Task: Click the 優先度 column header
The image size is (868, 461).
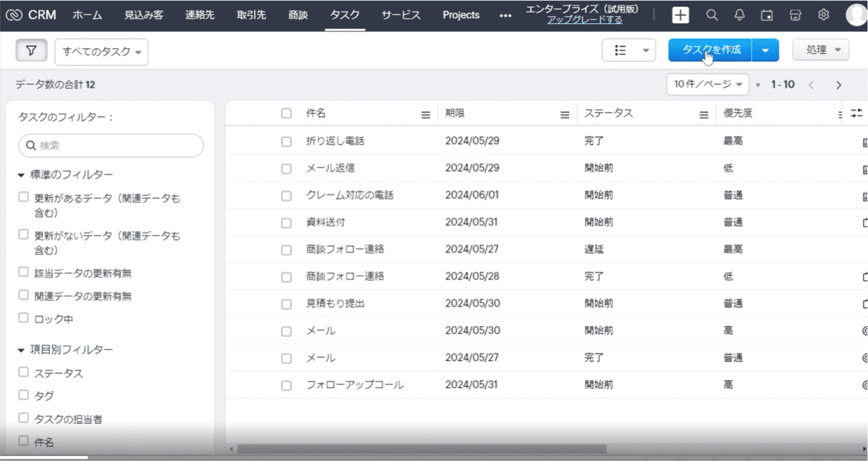Action: pos(738,113)
